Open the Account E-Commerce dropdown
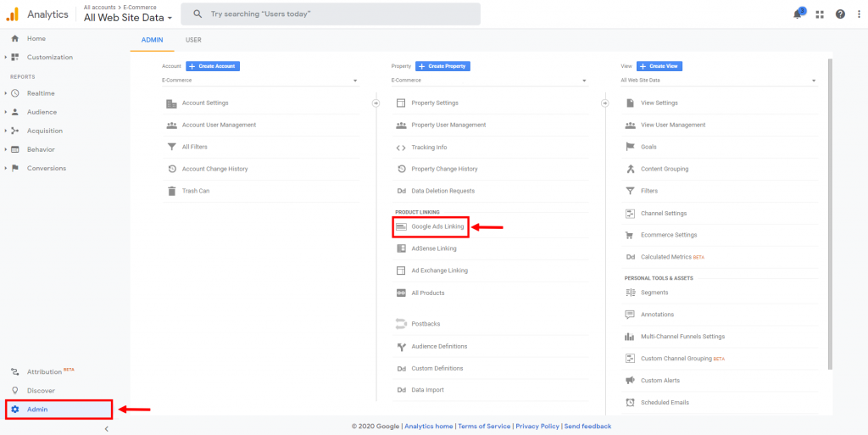The image size is (868, 435). tap(261, 81)
